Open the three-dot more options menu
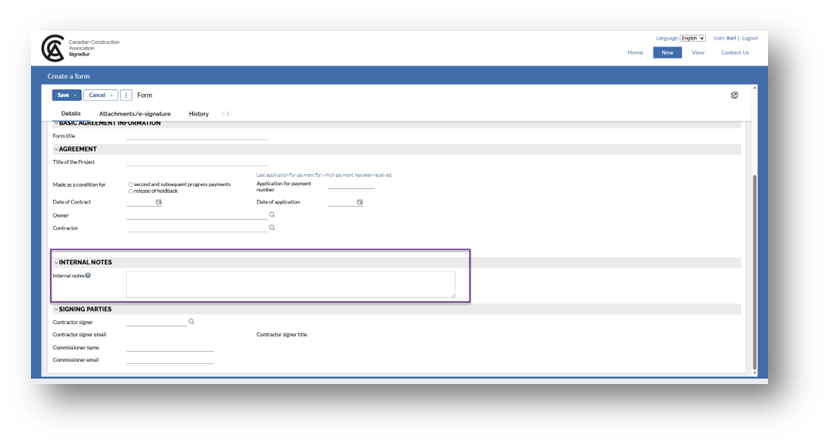Viewport: 830px width, 446px height. pyautogui.click(x=126, y=95)
